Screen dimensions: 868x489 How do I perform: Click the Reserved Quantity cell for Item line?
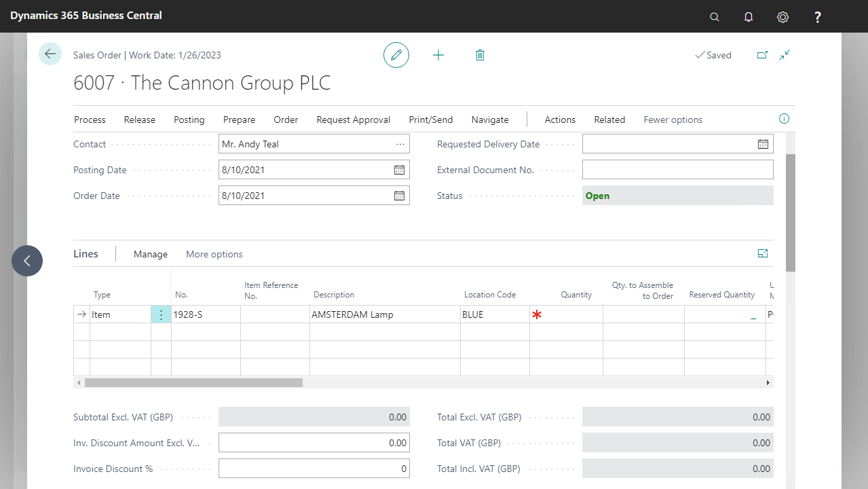click(x=725, y=314)
